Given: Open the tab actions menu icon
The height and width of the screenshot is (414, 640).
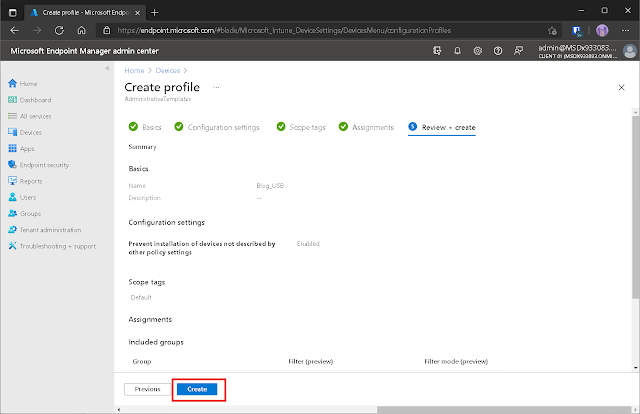Looking at the screenshot, I should click(13, 13).
